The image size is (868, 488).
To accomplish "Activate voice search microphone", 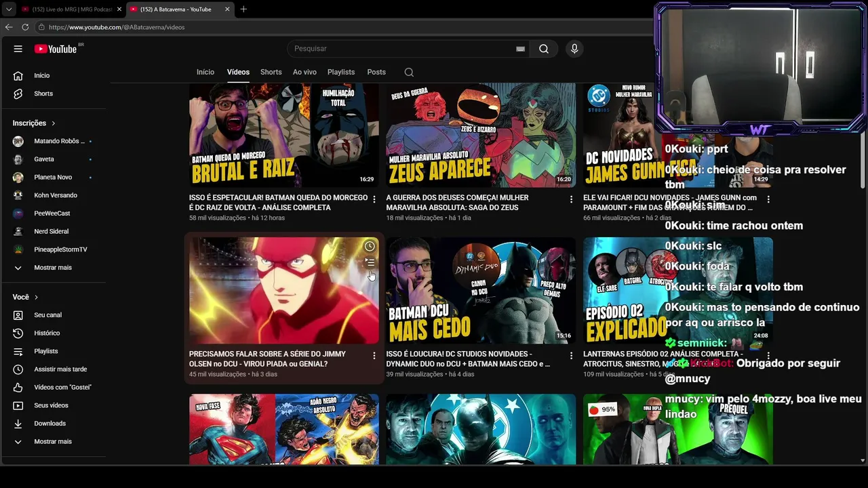I will [574, 49].
